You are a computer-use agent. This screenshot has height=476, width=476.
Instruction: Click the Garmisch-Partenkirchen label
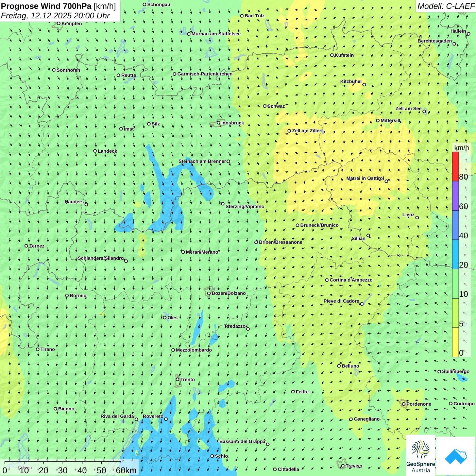click(x=205, y=74)
